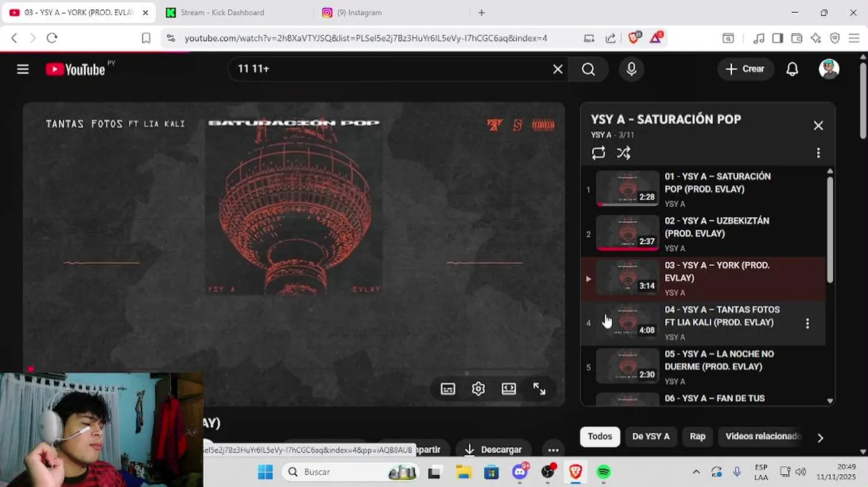Play 02 - UZBEKIZTÁN from the playlist
The image size is (868, 487).
703,234
